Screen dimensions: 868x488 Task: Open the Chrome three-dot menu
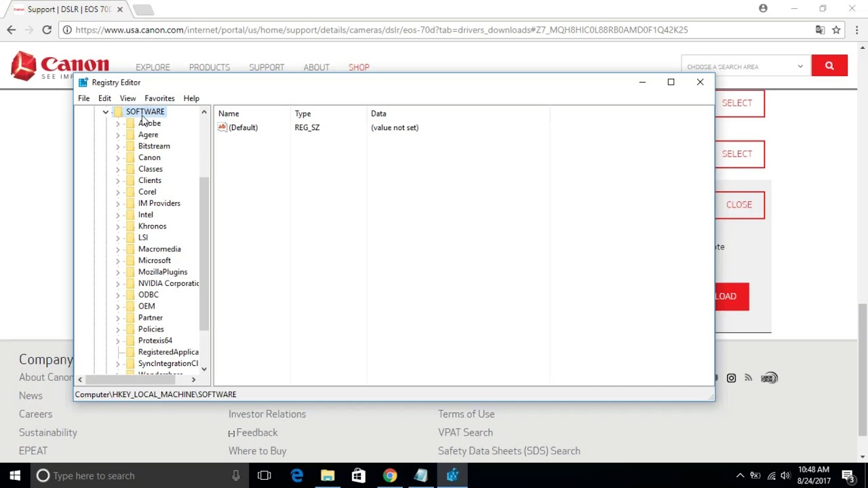pos(857,30)
